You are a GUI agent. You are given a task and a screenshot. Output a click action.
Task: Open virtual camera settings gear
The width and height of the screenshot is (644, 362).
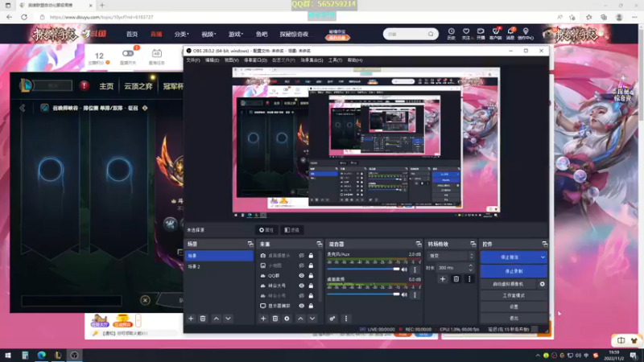[542, 284]
